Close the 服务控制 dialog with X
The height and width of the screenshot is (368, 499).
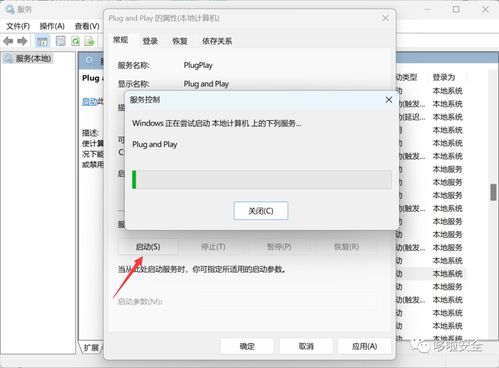click(389, 100)
